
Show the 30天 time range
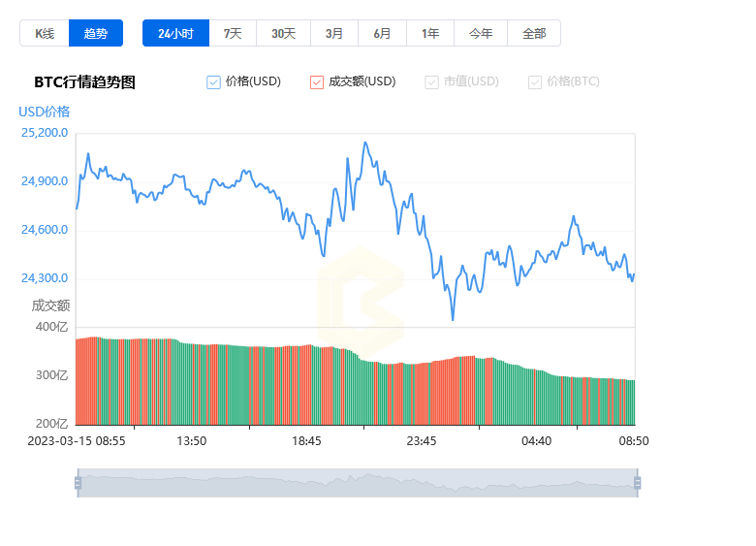[283, 33]
